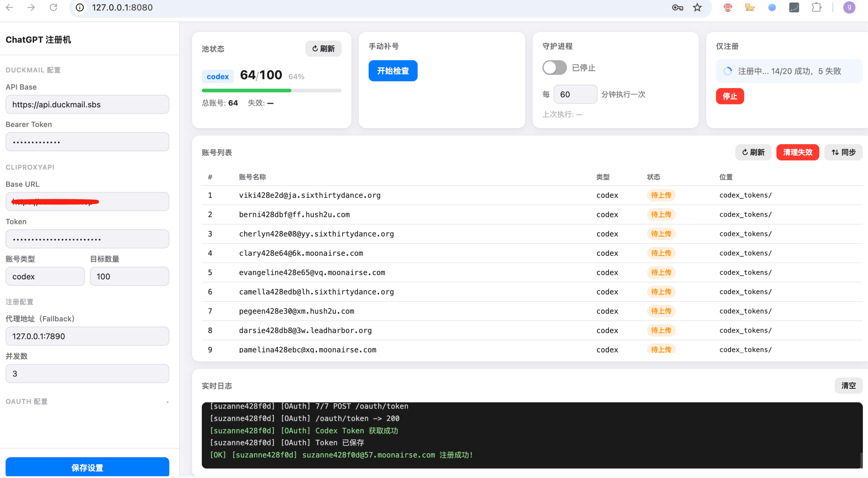The width and height of the screenshot is (868, 478).
Task: Open the extensions puzzle-piece menu
Action: click(817, 7)
